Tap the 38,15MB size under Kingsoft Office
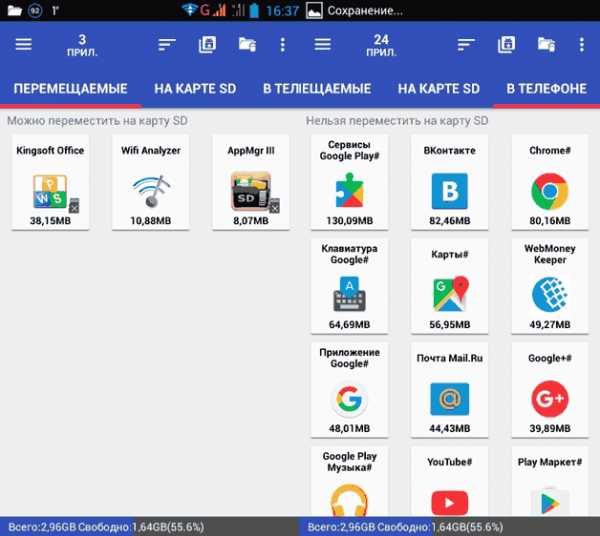This screenshot has height=536, width=600. [x=51, y=221]
